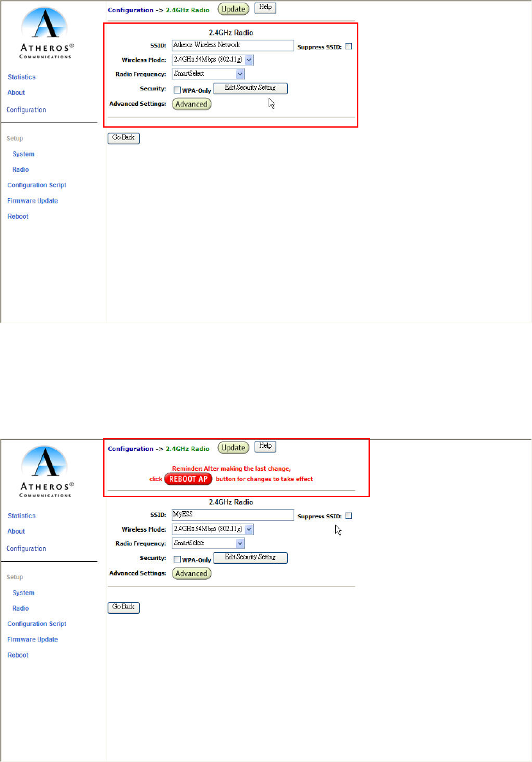Click Reboot in the top sidebar
Viewport: 532px width, 762px height.
pyautogui.click(x=18, y=217)
